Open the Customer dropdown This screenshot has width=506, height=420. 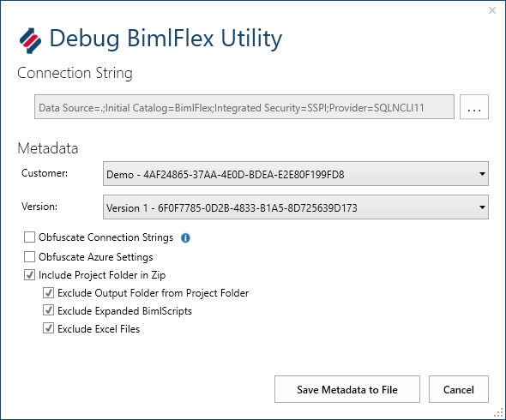click(296, 174)
